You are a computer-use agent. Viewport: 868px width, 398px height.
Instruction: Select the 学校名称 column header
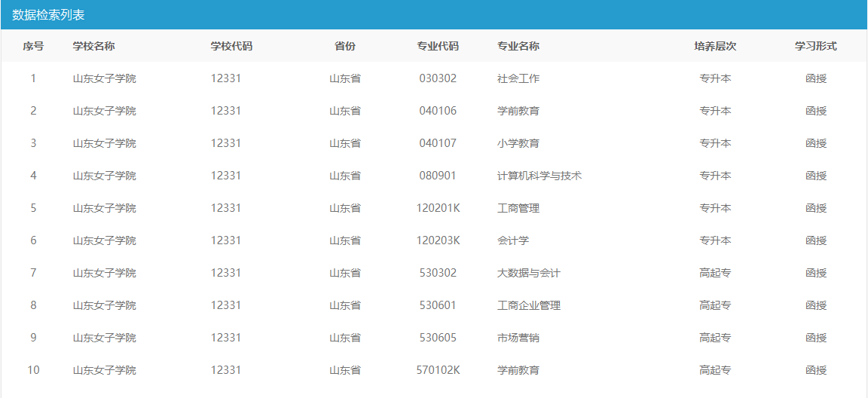click(x=93, y=46)
